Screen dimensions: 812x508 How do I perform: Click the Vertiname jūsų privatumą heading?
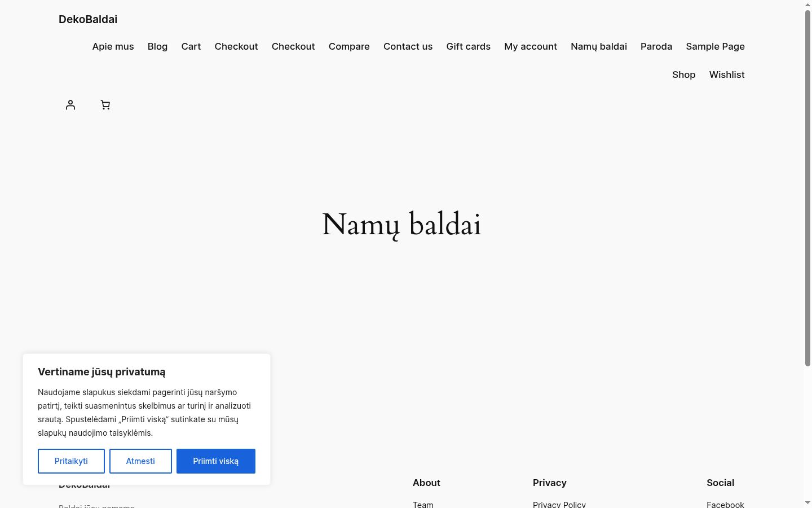pos(101,372)
